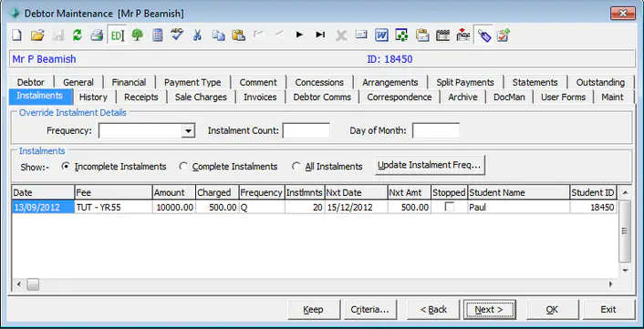This screenshot has height=329, width=644.
Task: Click the Exit button
Action: 608,309
